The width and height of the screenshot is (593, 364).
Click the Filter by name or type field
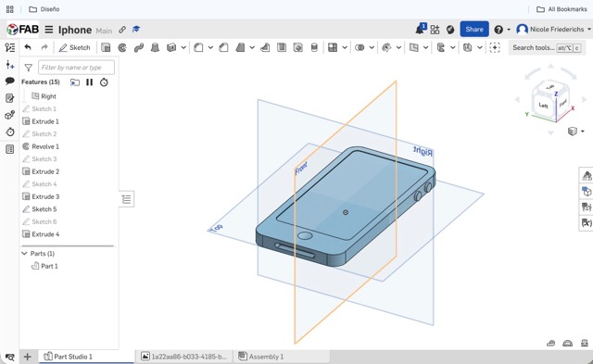point(76,68)
